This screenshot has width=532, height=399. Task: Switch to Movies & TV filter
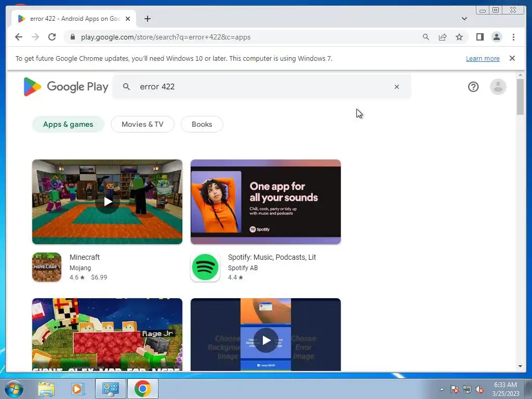[142, 124]
